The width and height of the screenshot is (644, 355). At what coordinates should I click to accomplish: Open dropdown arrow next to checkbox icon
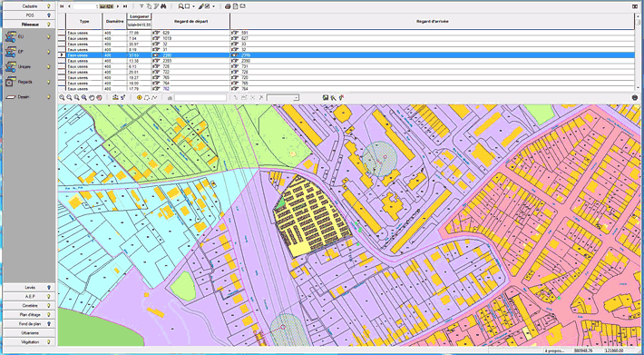213,6
